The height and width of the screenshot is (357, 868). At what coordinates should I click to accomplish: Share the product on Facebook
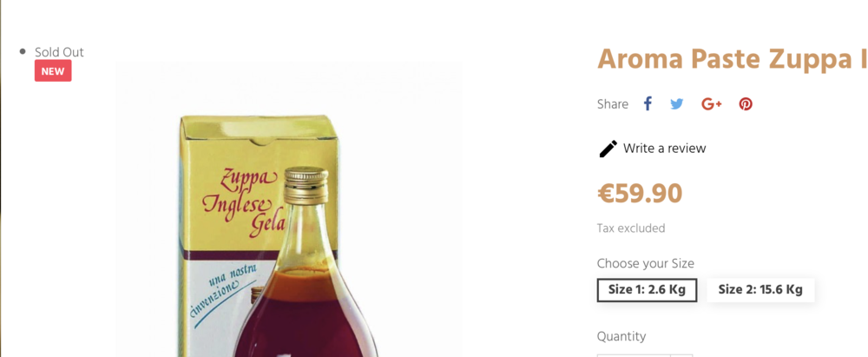point(648,103)
